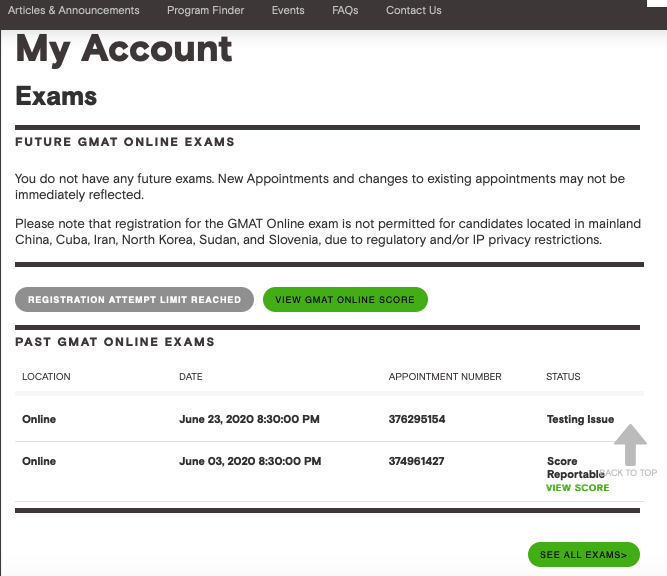Select appointment number 376295154
Screen dimensions: 667x576
click(416, 419)
